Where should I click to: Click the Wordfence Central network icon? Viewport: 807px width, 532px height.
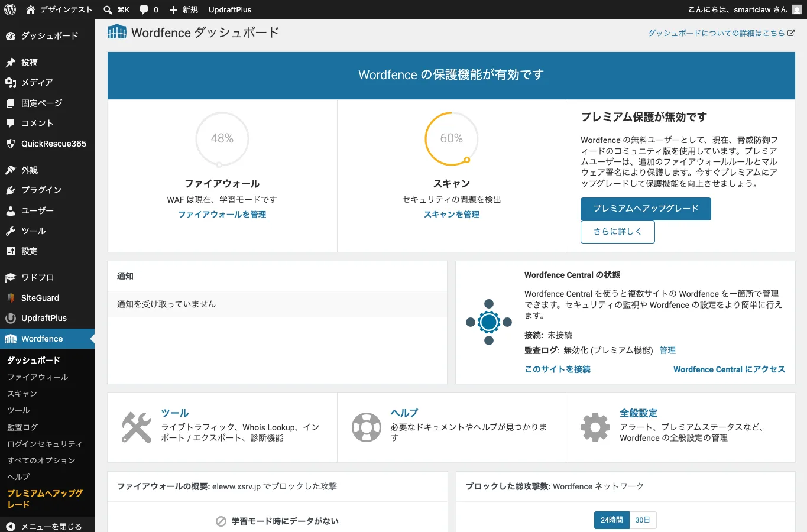[x=489, y=322]
